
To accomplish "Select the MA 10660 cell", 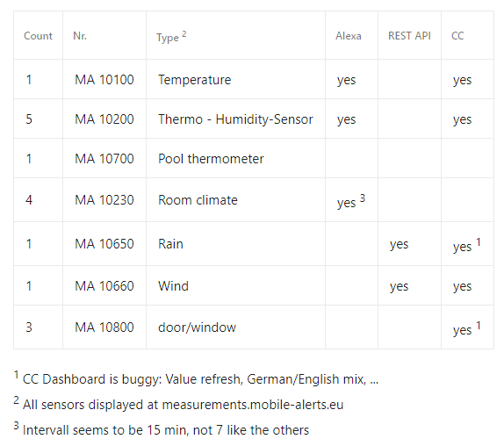I will point(104,286).
